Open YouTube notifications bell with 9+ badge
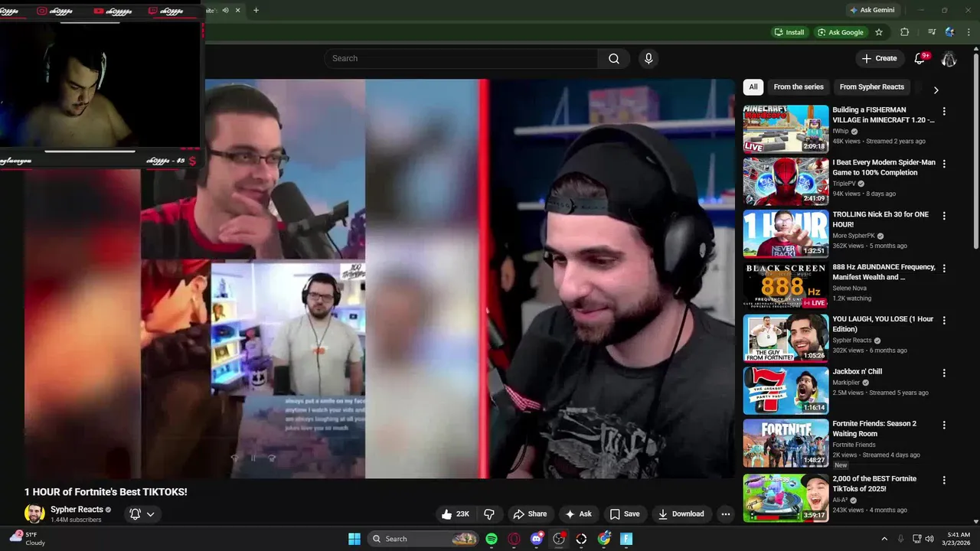This screenshot has height=551, width=980. tap(921, 59)
